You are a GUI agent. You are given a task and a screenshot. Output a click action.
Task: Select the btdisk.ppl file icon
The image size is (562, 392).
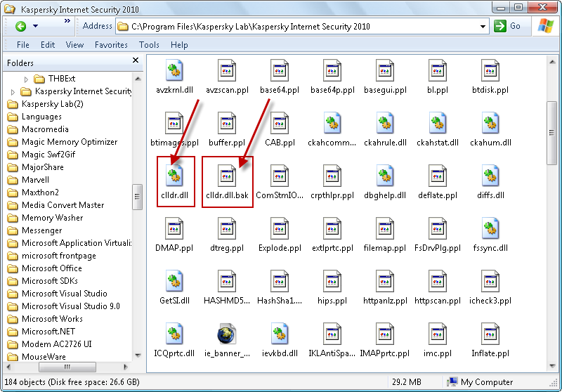click(490, 70)
